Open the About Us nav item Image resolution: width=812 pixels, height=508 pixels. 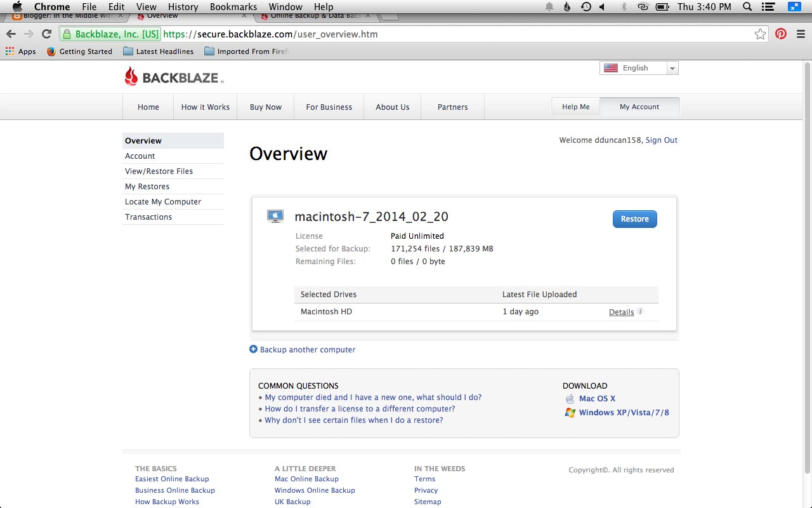393,107
